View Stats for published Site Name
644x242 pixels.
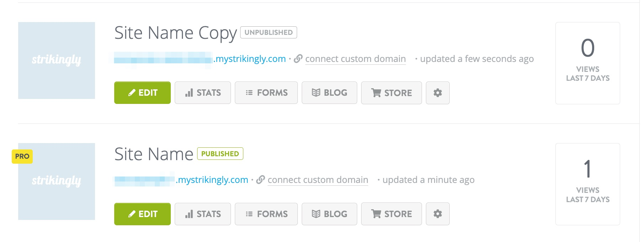203,214
